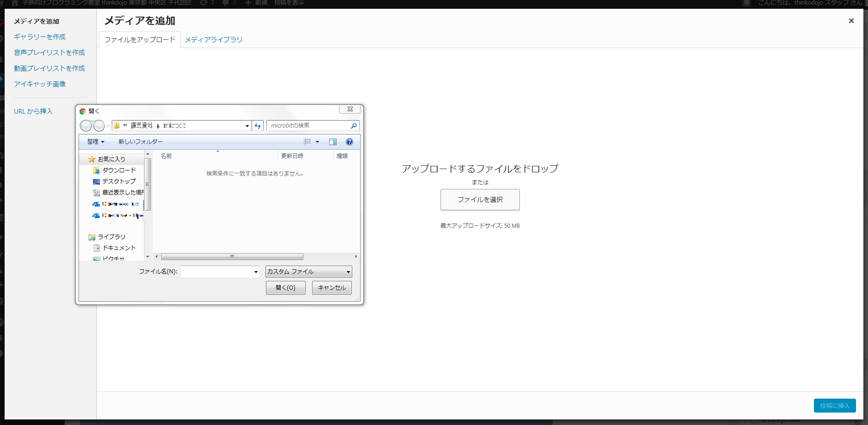The width and height of the screenshot is (868, 425).
Task: Select ドキュメント library
Action: pos(119,248)
